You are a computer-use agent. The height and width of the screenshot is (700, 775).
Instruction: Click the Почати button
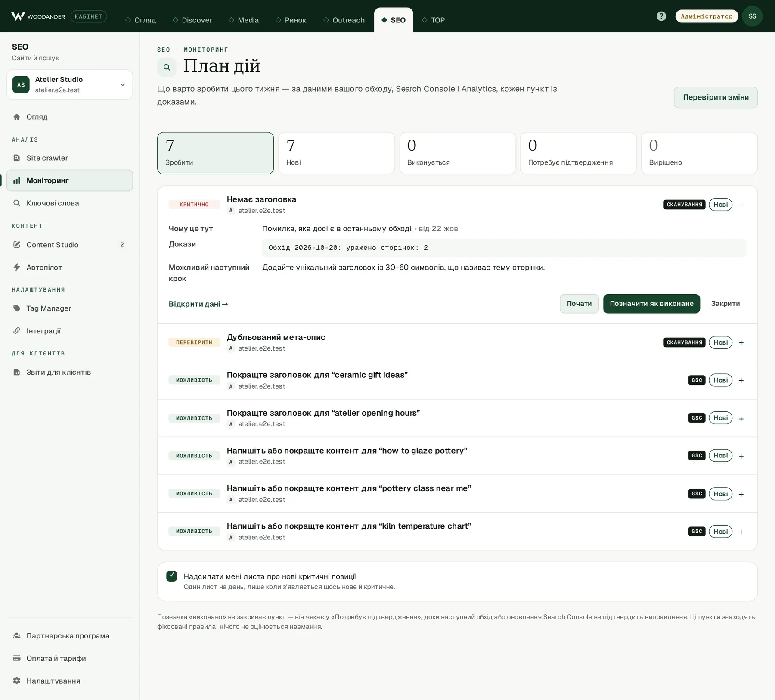click(579, 304)
